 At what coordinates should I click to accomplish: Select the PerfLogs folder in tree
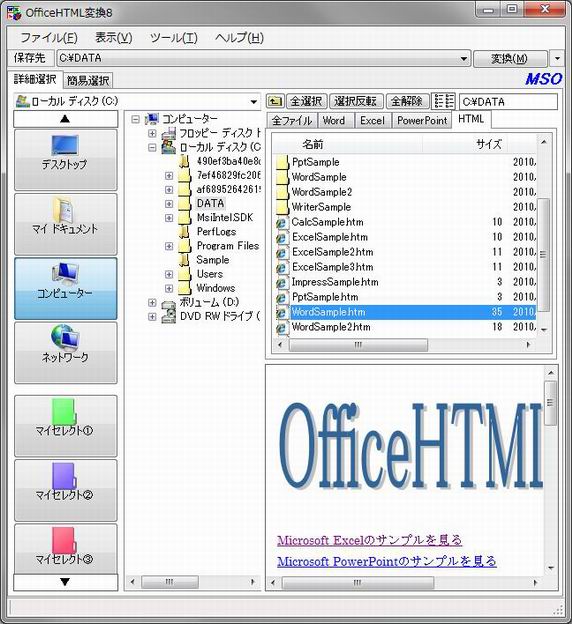pyautogui.click(x=216, y=232)
